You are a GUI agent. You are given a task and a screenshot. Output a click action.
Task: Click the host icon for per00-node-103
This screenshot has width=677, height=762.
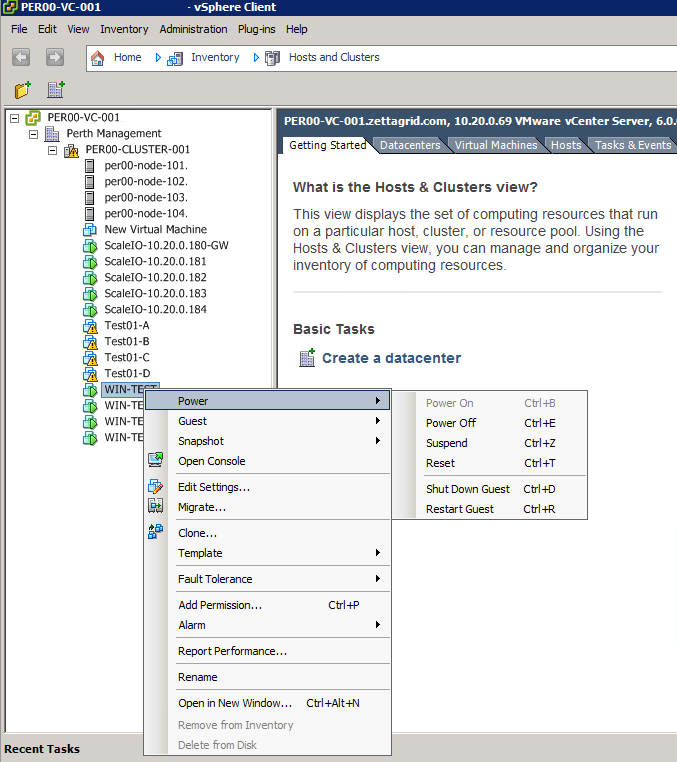coord(89,198)
